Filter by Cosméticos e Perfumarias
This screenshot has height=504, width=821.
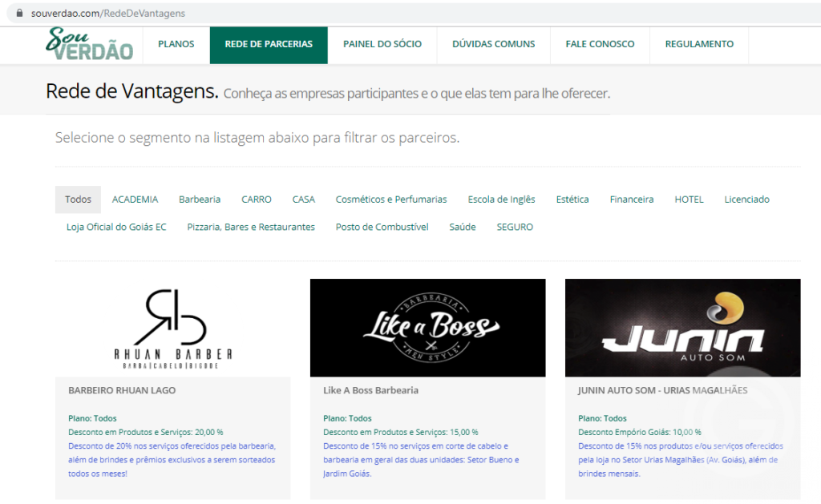click(x=391, y=200)
